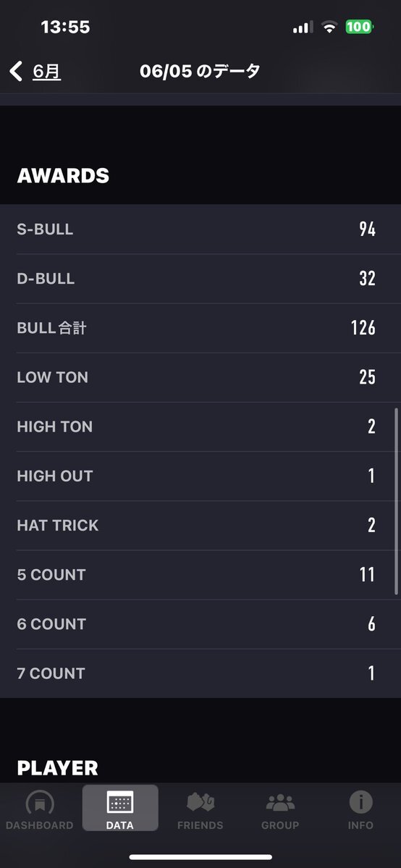
Task: Tap the BULL 合計 row
Action: point(200,328)
